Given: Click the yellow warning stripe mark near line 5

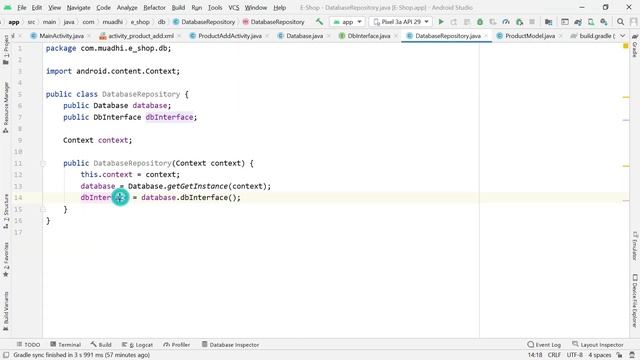Looking at the screenshot, I should [626, 97].
